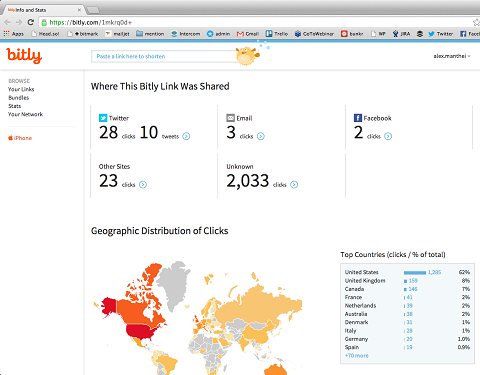Click the Email envelope icon

pos(231,118)
